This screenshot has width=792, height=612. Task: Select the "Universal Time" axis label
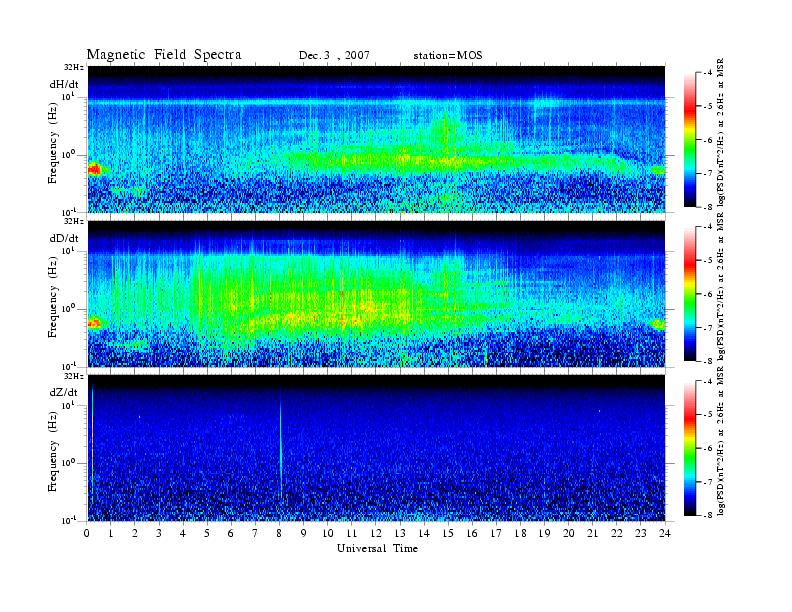377,548
